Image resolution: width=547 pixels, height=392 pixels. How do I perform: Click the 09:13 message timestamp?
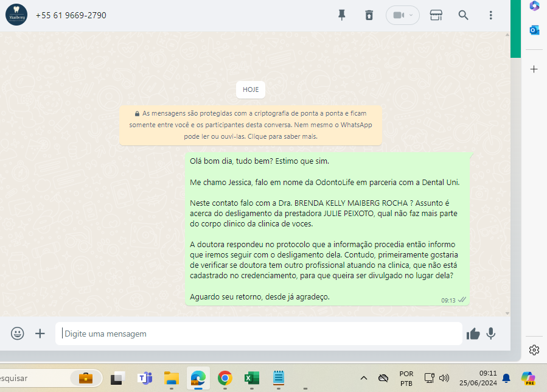click(448, 300)
